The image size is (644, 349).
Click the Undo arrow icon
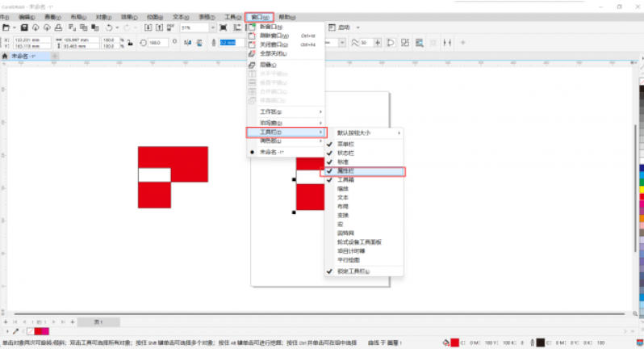coord(109,27)
